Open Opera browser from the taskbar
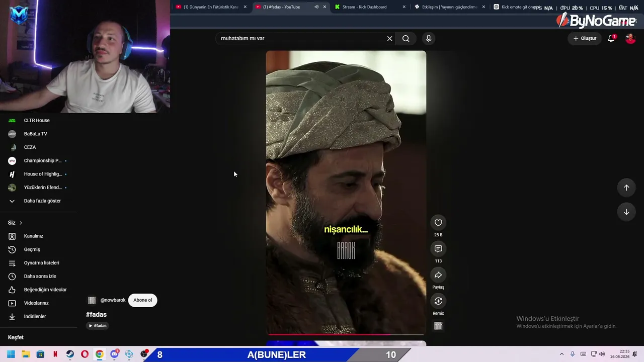644x362 pixels. pyautogui.click(x=85, y=354)
